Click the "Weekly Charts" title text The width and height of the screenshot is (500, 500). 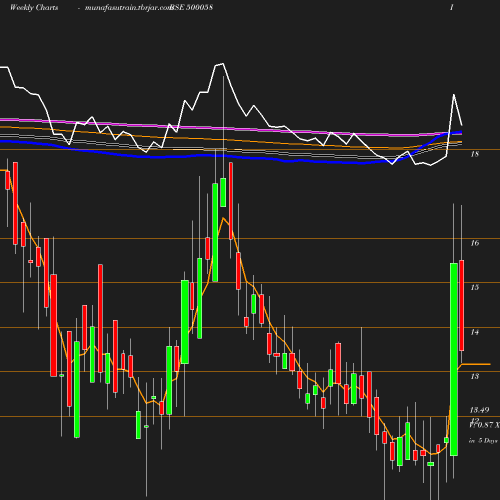coord(34,8)
